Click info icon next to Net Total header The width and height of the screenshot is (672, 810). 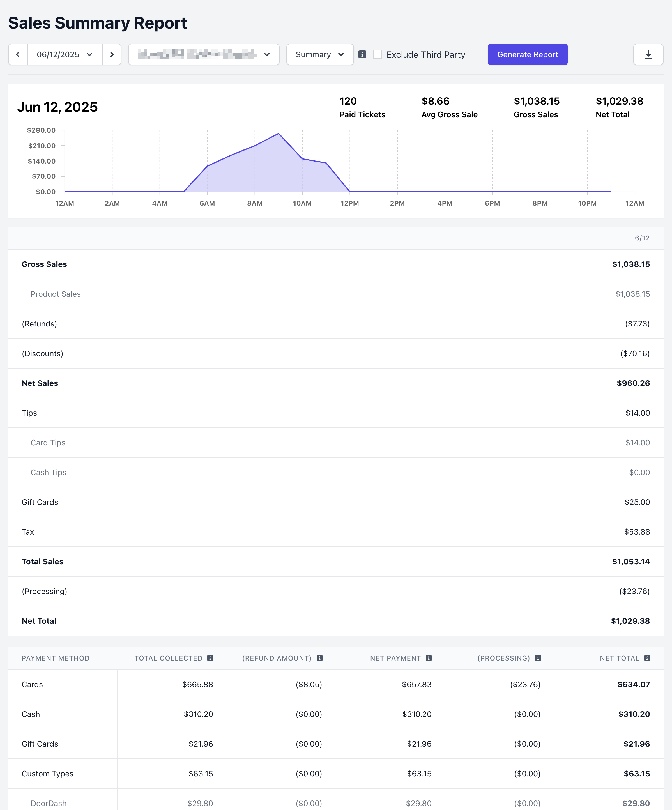coord(647,658)
